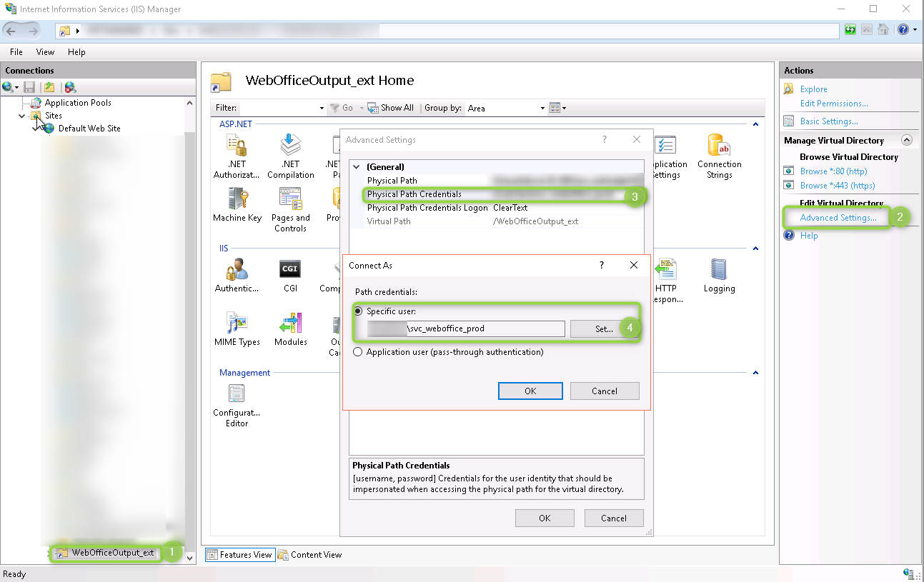Open the .NET Compilation feature

pyautogui.click(x=290, y=150)
